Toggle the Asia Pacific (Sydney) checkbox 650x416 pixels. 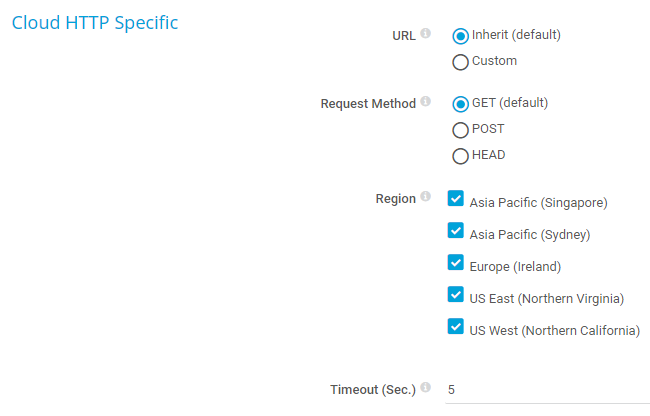tap(456, 231)
